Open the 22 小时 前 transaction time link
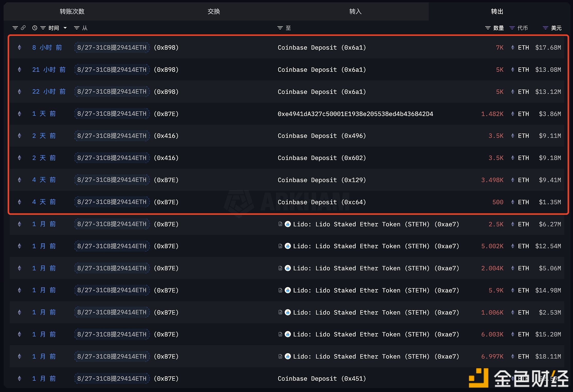This screenshot has width=573, height=392. (49, 92)
